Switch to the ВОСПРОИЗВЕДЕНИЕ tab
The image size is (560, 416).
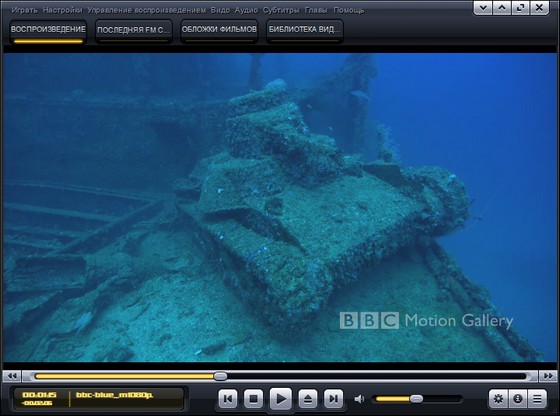[x=48, y=31]
